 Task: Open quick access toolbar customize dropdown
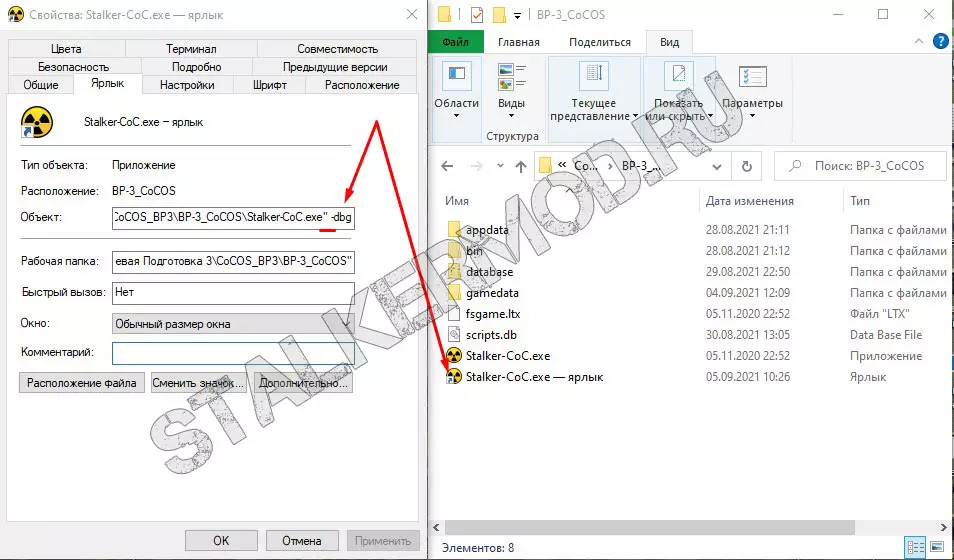click(x=518, y=15)
